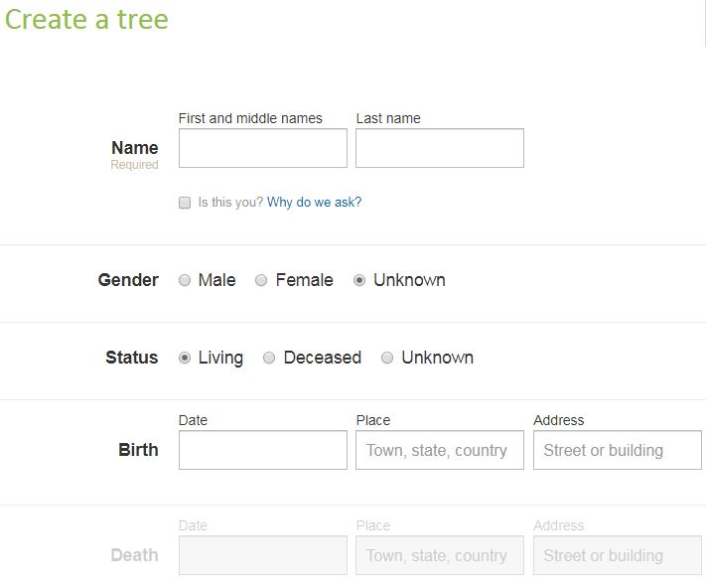Click the Birth Address field
The height and width of the screenshot is (588, 706).
click(617, 450)
